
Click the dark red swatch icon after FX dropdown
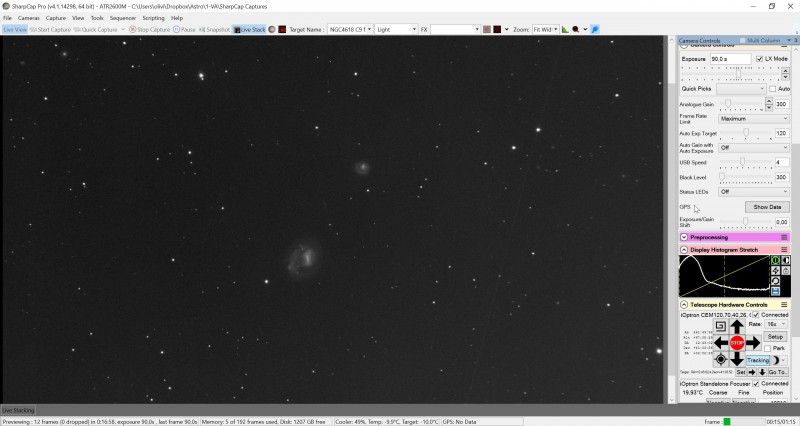(497, 30)
